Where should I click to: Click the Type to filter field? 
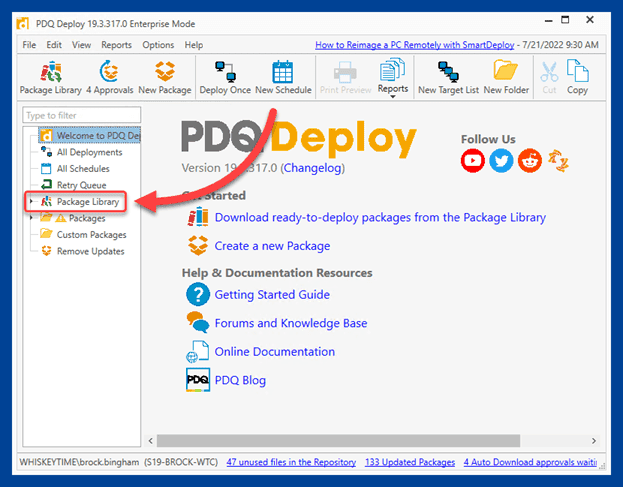tap(81, 115)
